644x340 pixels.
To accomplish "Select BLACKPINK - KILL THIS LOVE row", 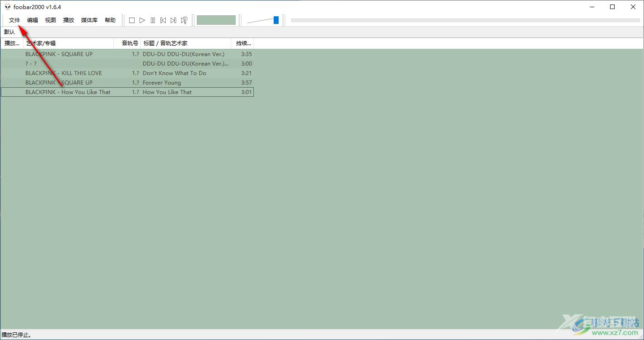I will [x=127, y=73].
